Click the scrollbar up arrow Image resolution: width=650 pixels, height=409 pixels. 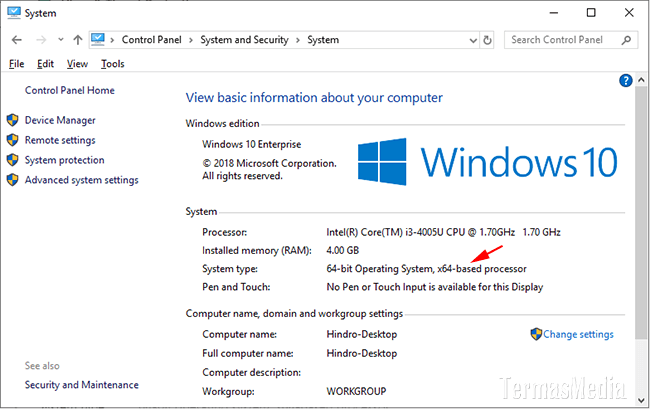point(641,80)
